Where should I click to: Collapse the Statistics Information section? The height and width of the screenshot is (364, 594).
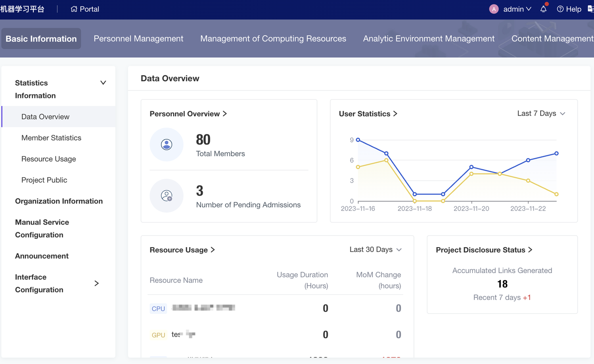103,83
